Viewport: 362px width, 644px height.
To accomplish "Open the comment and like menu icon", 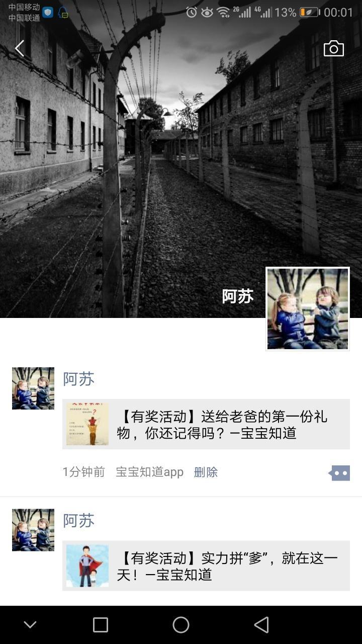I will (x=339, y=473).
